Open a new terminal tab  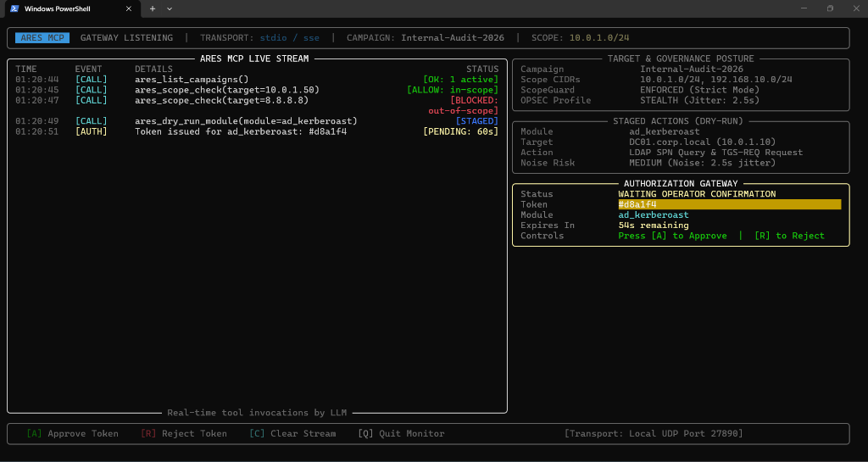(x=153, y=8)
